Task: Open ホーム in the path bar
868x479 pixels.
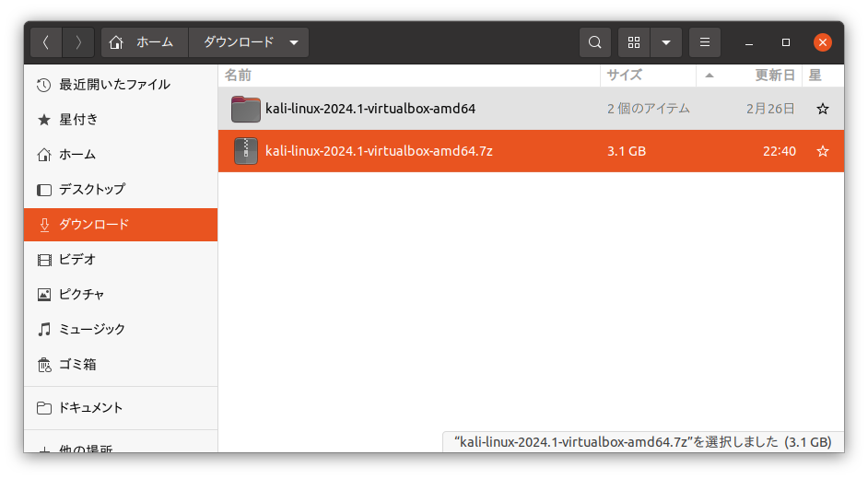Action: pos(145,42)
